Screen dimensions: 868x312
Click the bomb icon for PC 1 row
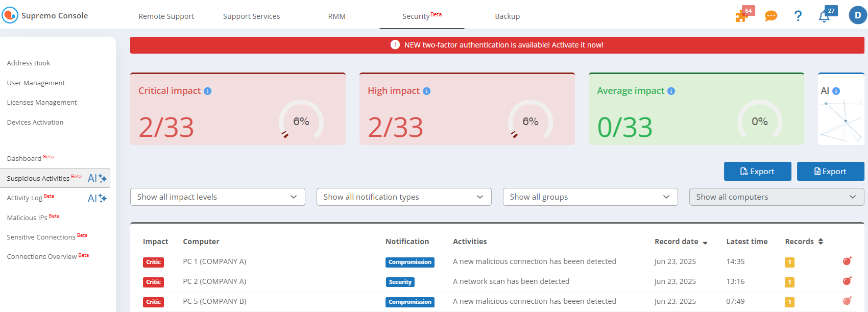tap(847, 261)
